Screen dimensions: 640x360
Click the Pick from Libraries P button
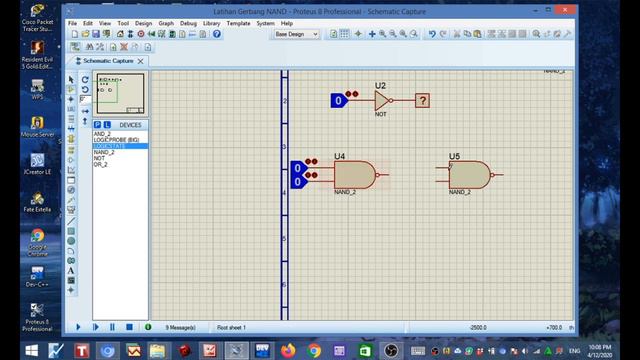(97, 125)
